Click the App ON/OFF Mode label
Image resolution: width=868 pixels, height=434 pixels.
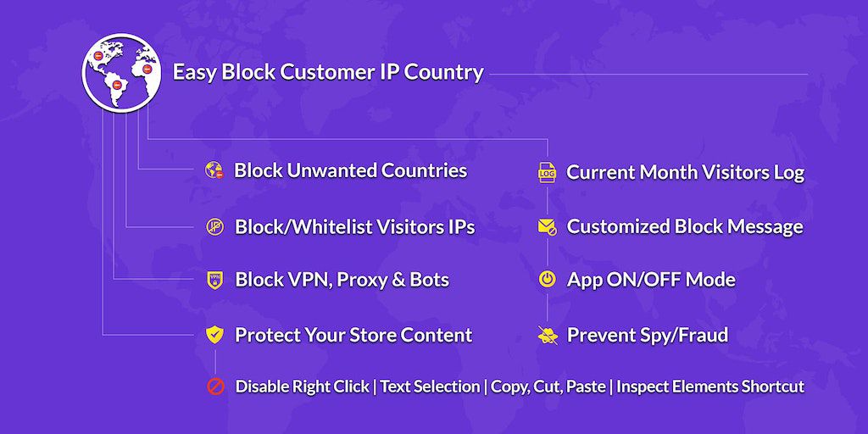click(x=651, y=280)
